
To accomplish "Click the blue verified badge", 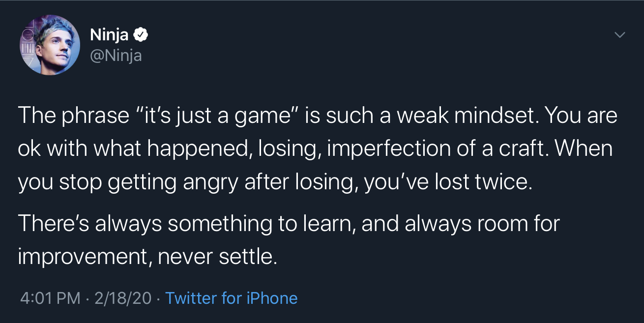I will (141, 34).
